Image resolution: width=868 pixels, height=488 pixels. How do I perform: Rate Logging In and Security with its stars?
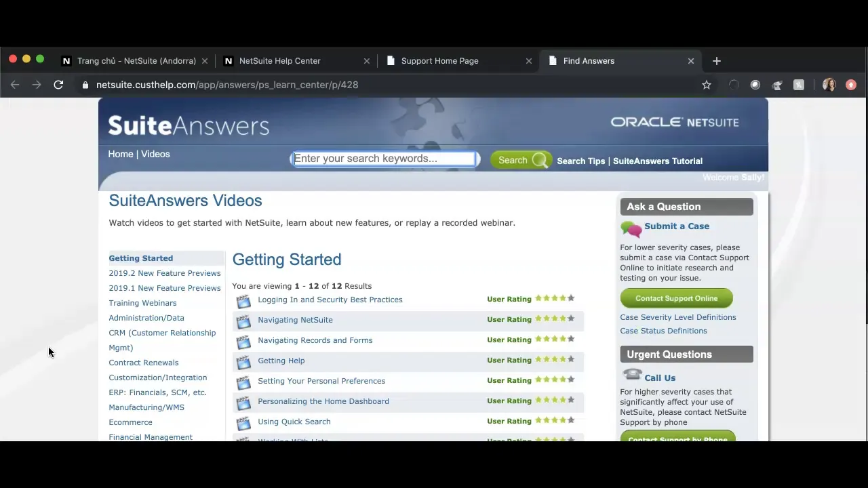click(555, 298)
